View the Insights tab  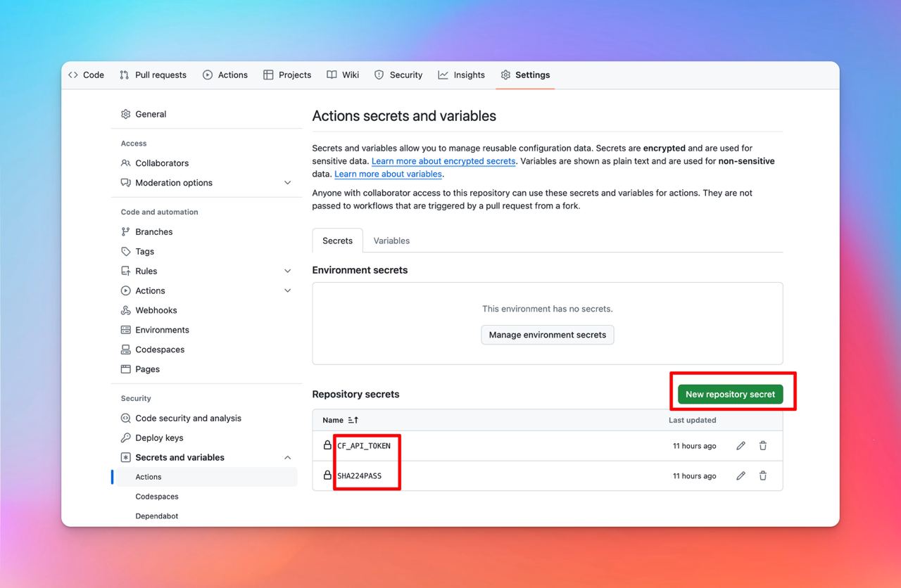point(461,75)
